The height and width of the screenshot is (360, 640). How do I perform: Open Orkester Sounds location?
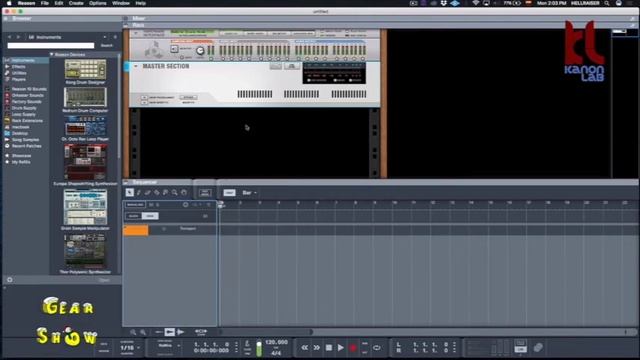(x=27, y=95)
